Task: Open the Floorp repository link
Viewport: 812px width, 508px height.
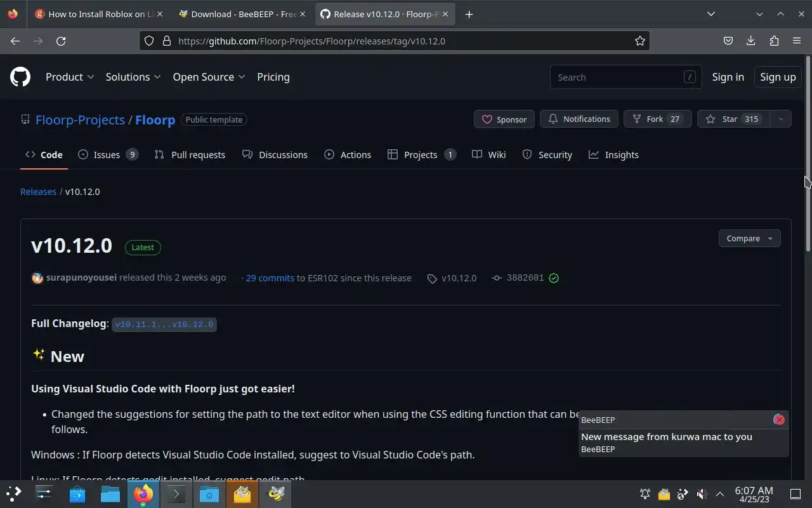Action: click(x=155, y=119)
